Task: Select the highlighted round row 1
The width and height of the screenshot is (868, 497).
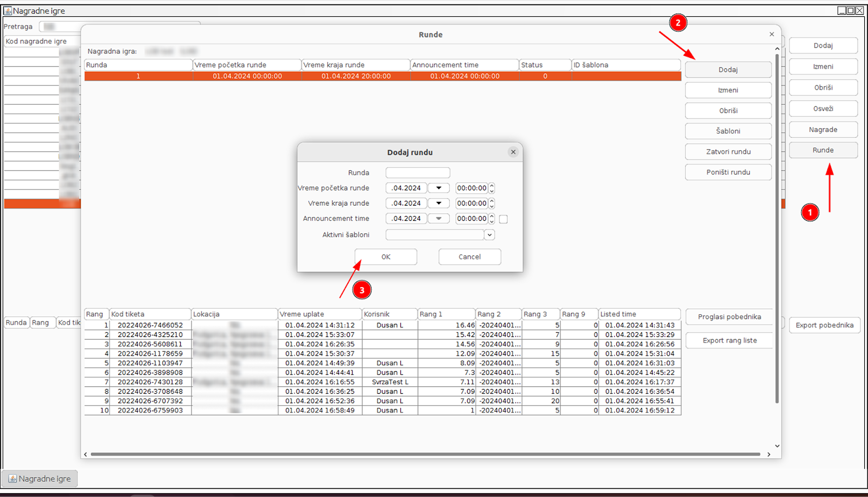Action: [382, 77]
